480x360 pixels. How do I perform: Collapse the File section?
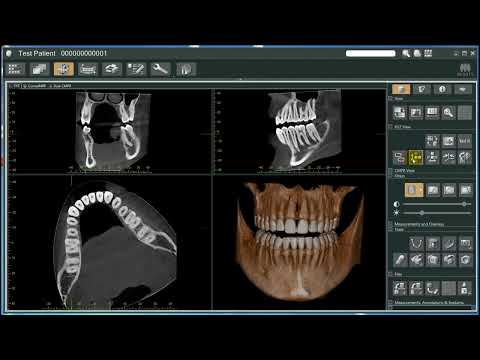pyautogui.click(x=391, y=274)
